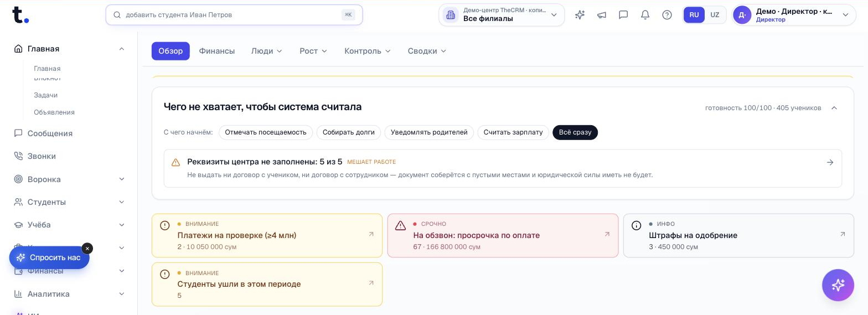Open the Демо Директор profile dropdown
The image size is (868, 315).
(x=794, y=15)
